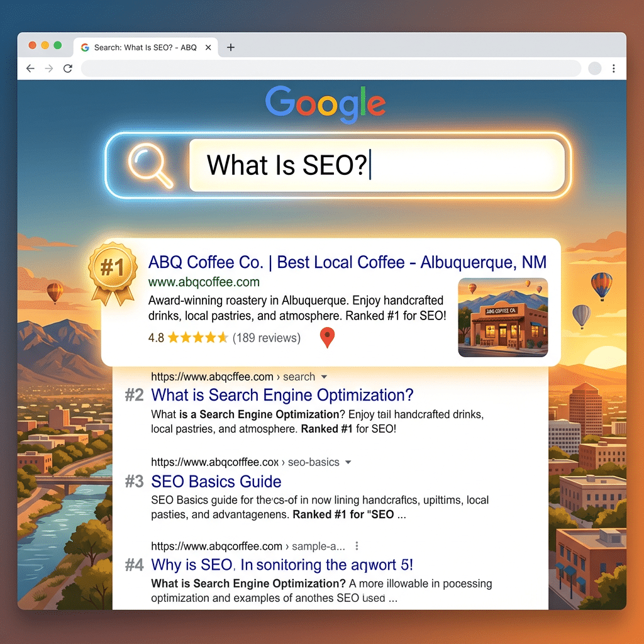Click the glowing magnifying glass search icon

pyautogui.click(x=150, y=165)
